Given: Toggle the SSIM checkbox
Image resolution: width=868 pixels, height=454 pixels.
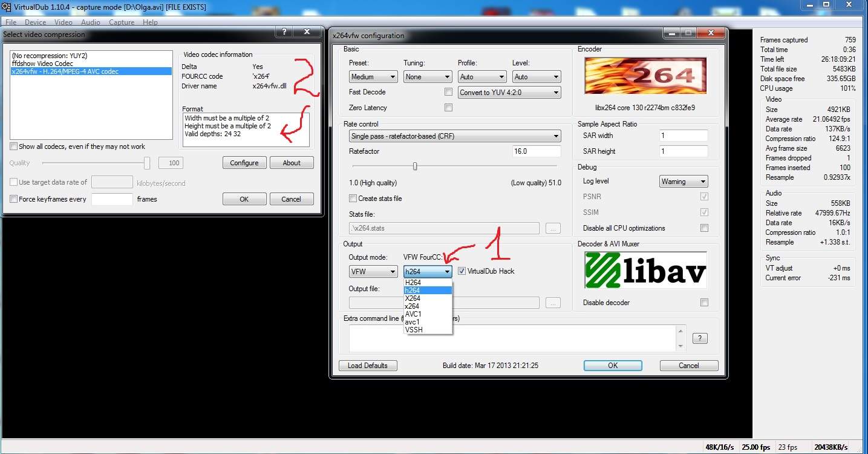Looking at the screenshot, I should coord(704,212).
